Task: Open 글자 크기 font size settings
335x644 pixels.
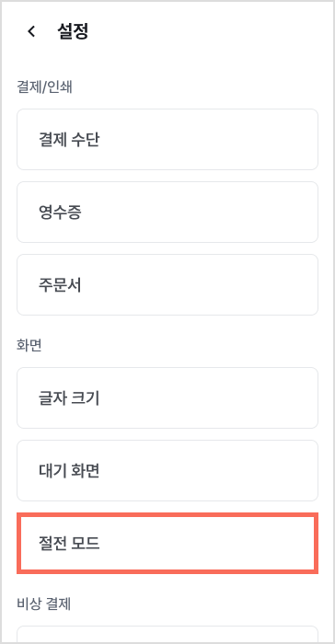Action: pos(167,397)
